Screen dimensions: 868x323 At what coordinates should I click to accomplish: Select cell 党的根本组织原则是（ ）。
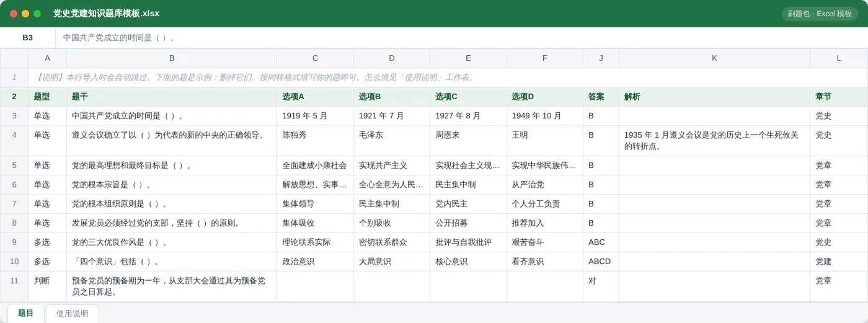(x=172, y=204)
